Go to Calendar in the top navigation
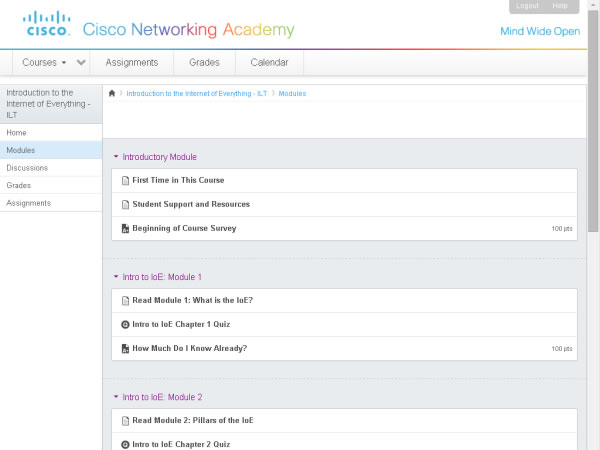This screenshot has height=450, width=600. [x=269, y=62]
